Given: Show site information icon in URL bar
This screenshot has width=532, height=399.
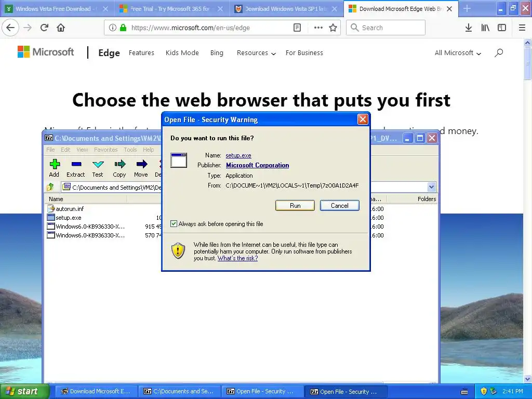Looking at the screenshot, I should [x=112, y=28].
